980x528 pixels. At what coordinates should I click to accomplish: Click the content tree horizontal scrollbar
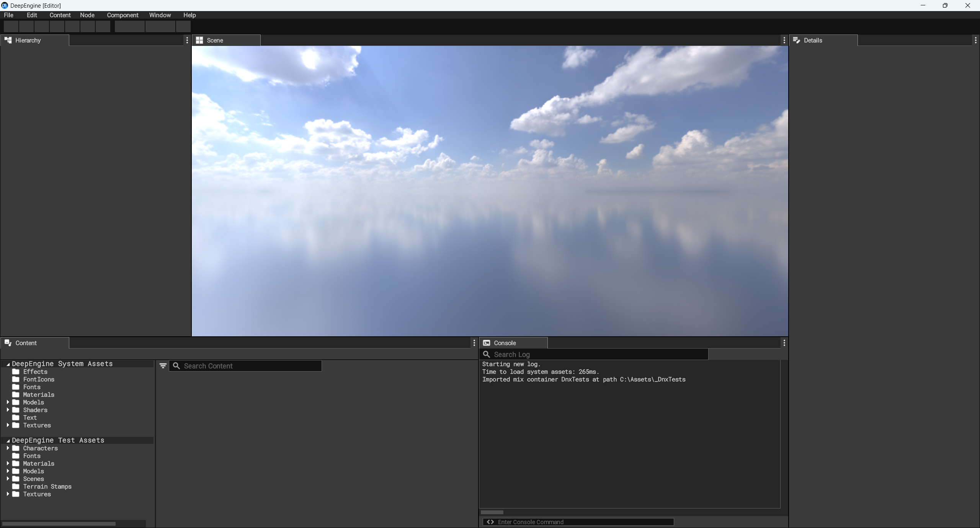pyautogui.click(x=59, y=524)
